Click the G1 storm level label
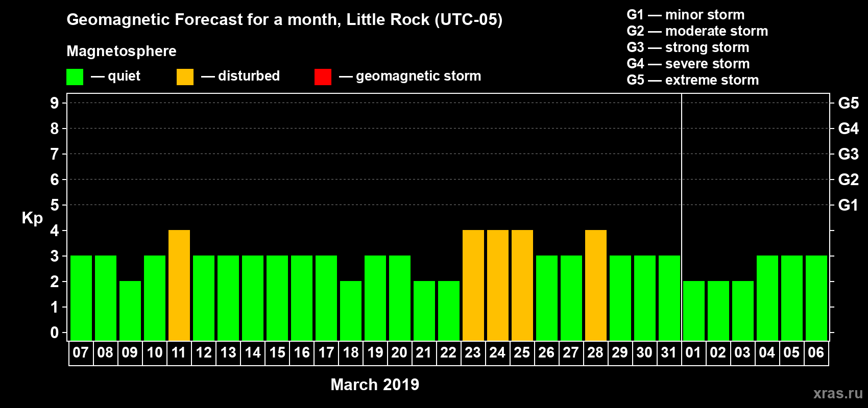 pyautogui.click(x=848, y=205)
